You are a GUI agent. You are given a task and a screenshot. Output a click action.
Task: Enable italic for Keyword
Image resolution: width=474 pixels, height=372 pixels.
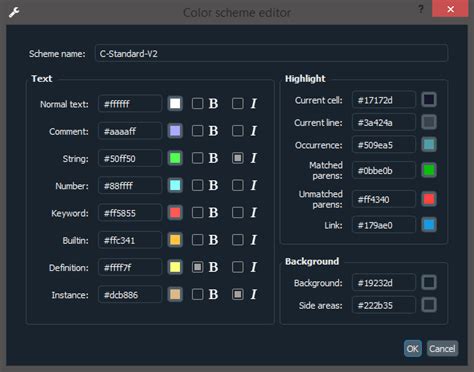click(x=238, y=213)
